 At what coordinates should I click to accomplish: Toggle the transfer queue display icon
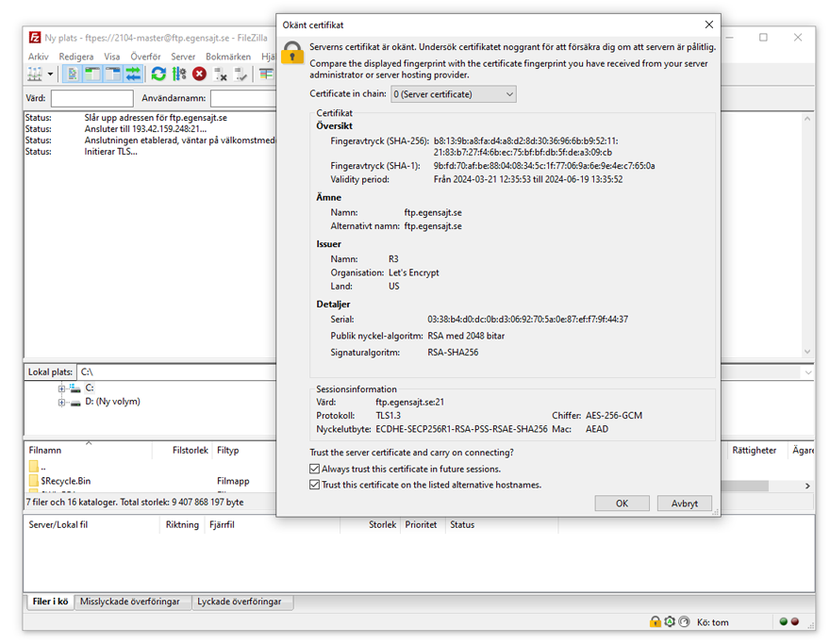click(x=133, y=74)
